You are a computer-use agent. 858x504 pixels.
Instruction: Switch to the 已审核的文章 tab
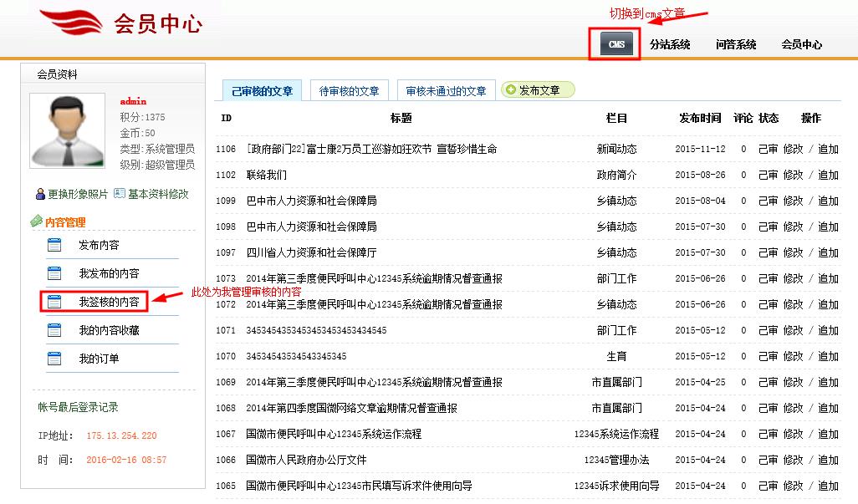262,91
